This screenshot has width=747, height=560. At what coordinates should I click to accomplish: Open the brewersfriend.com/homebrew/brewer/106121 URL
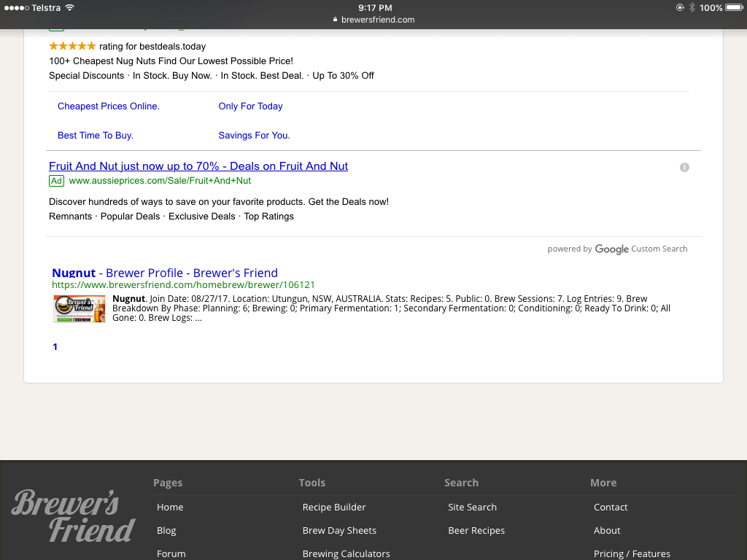pyautogui.click(x=183, y=285)
